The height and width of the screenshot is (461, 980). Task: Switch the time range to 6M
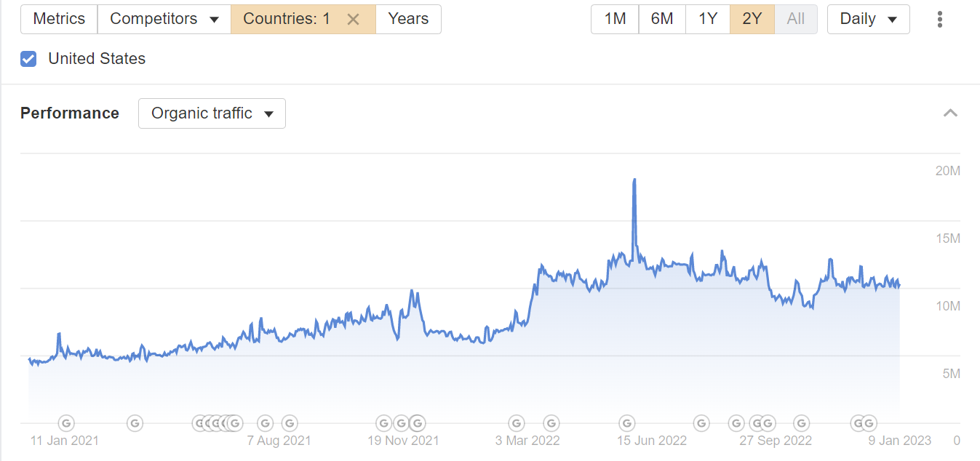coord(661,19)
